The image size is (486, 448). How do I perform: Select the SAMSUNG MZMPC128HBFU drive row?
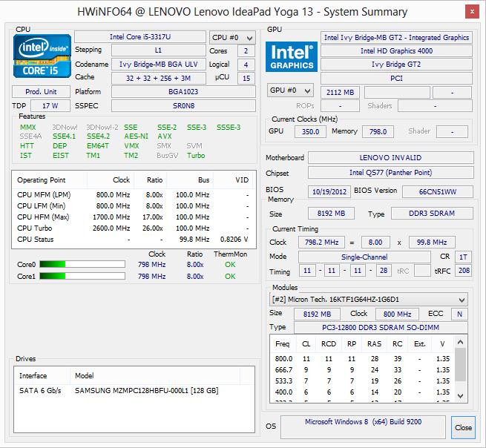pos(134,391)
